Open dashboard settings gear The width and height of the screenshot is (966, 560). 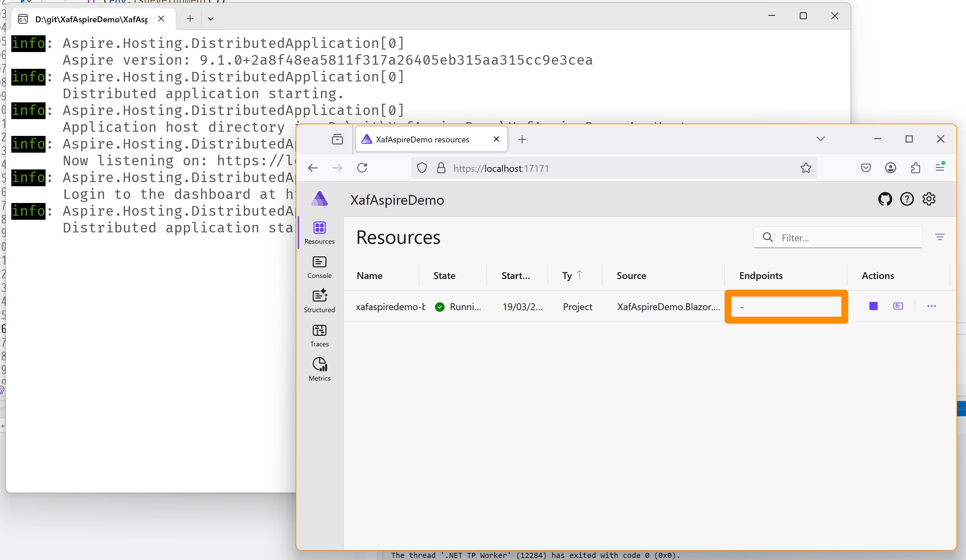(929, 199)
